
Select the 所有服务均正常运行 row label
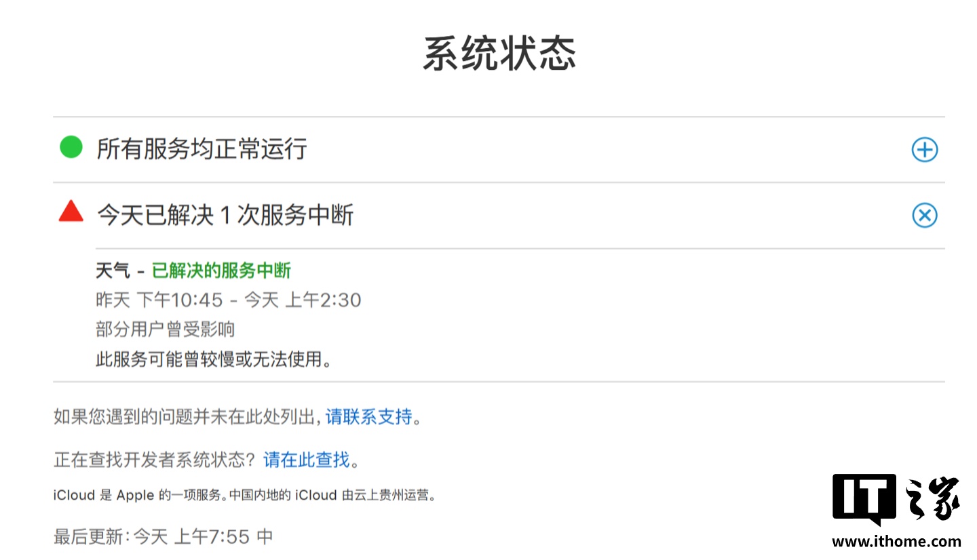202,148
